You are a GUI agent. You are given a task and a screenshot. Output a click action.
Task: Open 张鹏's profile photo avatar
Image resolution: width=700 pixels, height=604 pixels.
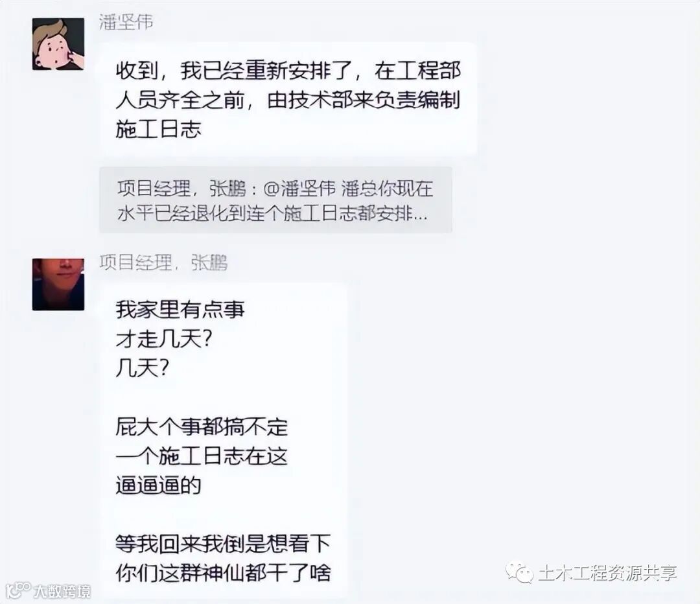click(58, 285)
